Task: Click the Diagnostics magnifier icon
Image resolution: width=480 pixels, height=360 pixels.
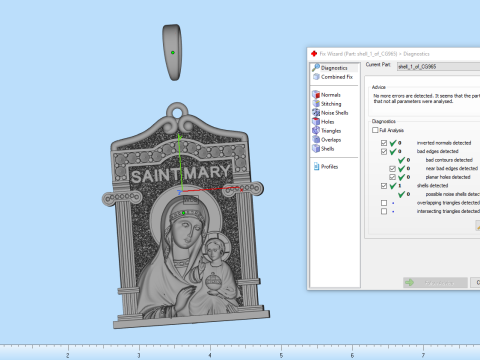Action: coord(316,68)
